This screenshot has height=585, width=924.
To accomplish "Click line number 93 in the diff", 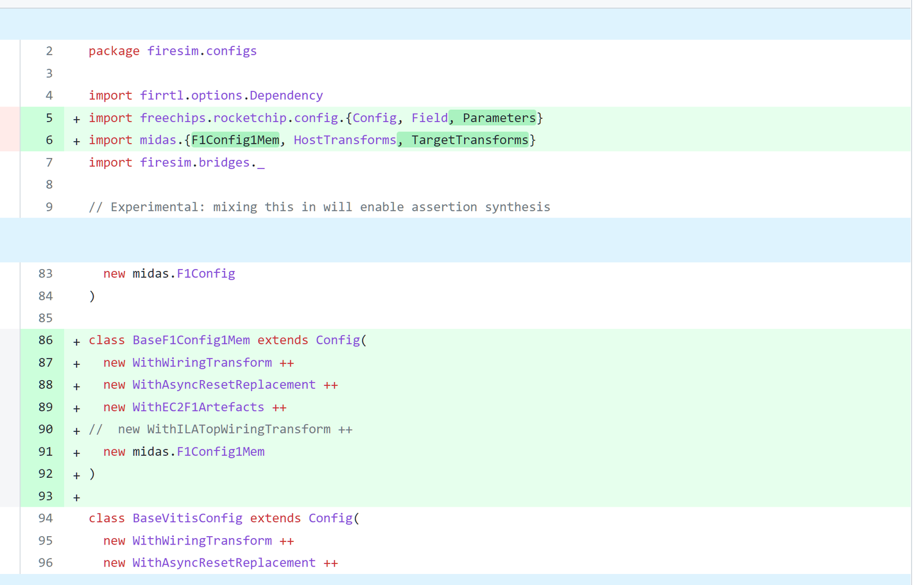I will (x=46, y=496).
